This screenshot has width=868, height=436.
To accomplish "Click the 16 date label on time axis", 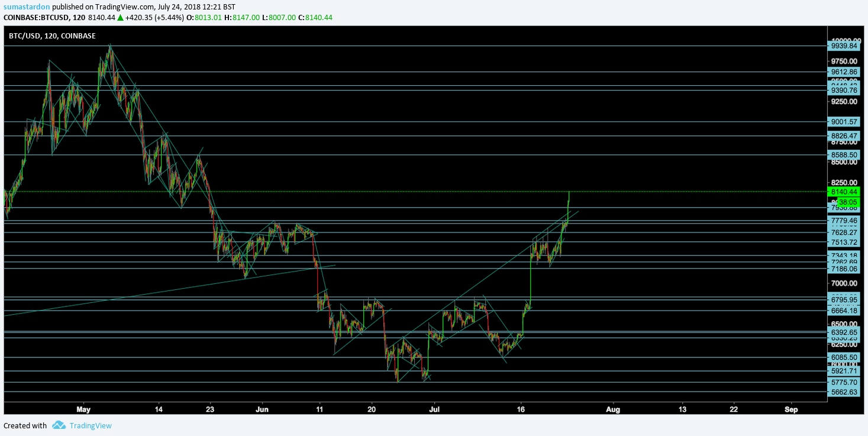I will pyautogui.click(x=521, y=409).
